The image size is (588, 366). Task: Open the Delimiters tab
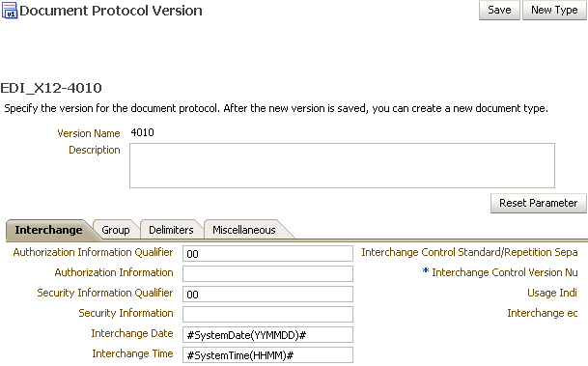pos(171,230)
